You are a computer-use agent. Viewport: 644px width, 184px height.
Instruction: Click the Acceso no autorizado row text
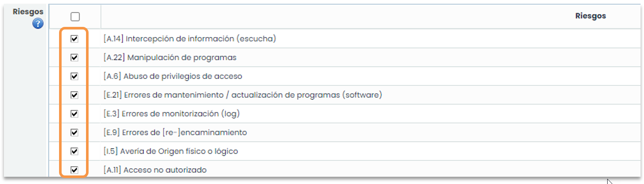point(155,170)
